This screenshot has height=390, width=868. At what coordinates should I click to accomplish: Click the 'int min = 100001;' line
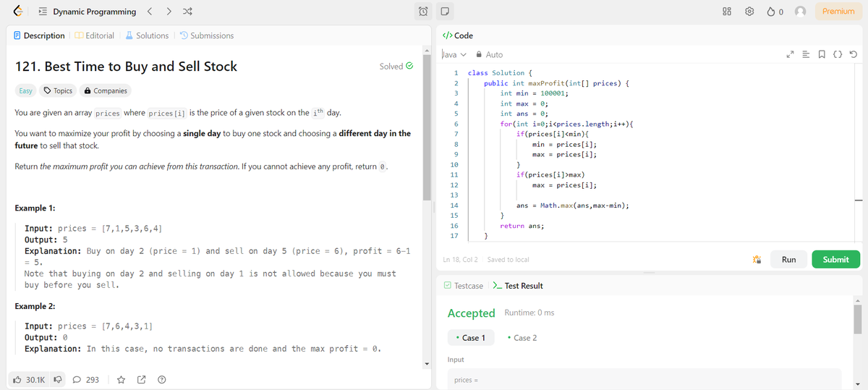pyautogui.click(x=534, y=93)
